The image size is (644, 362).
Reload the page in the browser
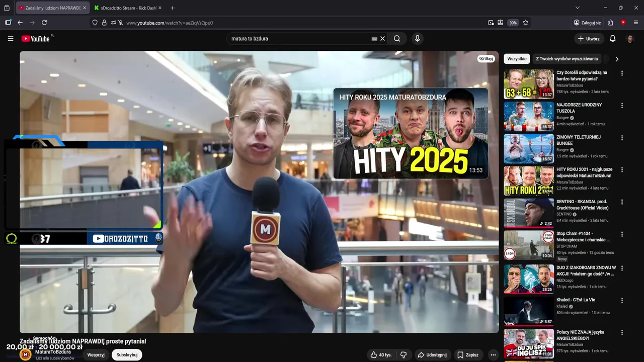pyautogui.click(x=44, y=23)
